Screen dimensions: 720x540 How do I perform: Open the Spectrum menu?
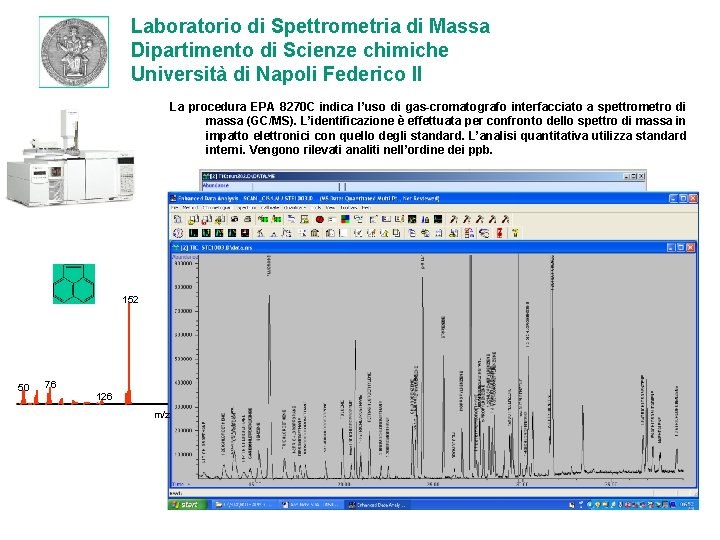(x=247, y=208)
